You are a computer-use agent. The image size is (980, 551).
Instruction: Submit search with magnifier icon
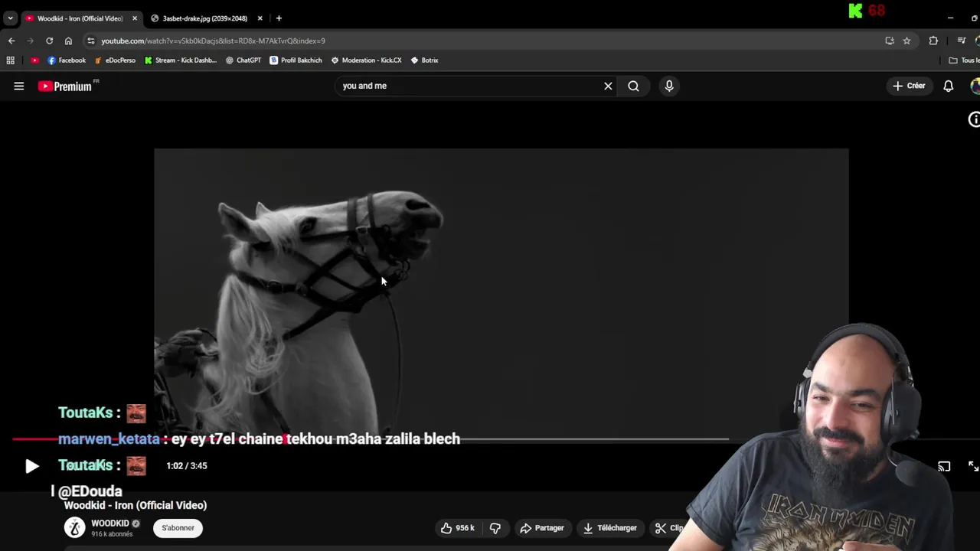coord(633,86)
